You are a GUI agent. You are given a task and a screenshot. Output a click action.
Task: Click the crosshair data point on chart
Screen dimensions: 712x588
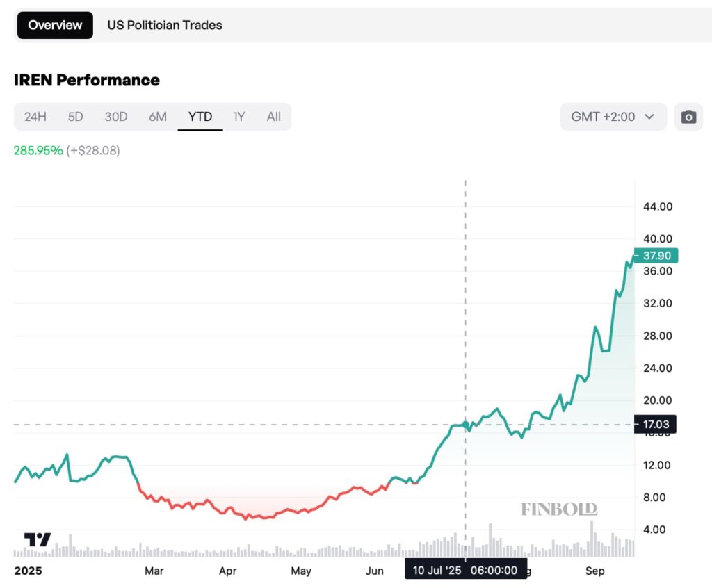coord(465,424)
